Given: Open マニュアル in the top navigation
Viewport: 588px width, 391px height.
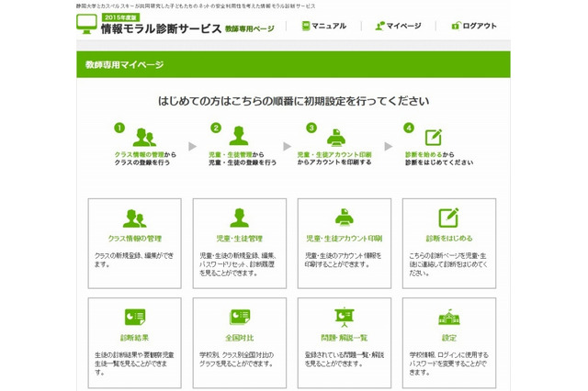Looking at the screenshot, I should click(323, 26).
